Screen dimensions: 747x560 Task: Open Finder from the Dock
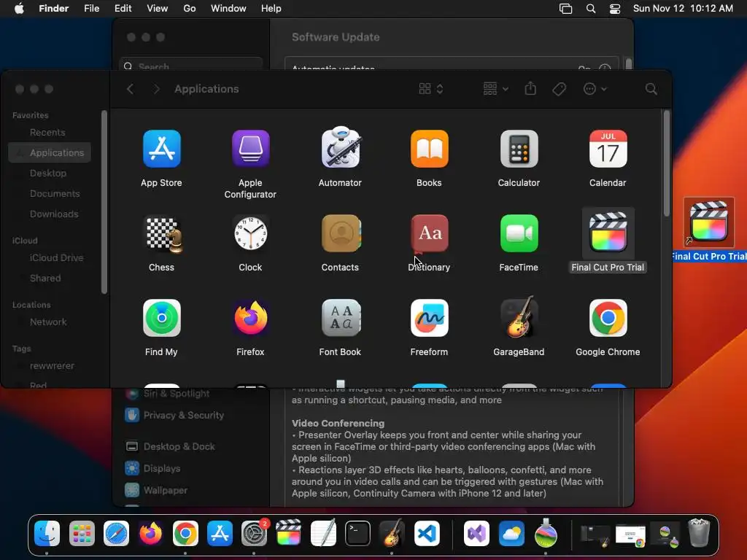pos(47,533)
